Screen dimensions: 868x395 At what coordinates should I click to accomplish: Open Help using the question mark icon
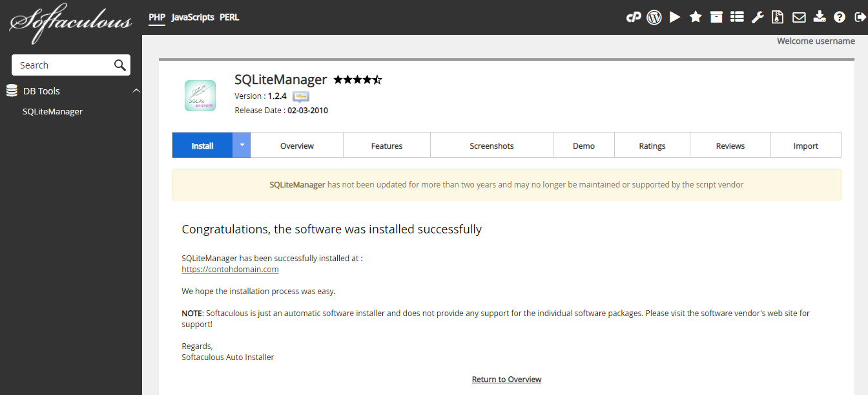point(839,17)
